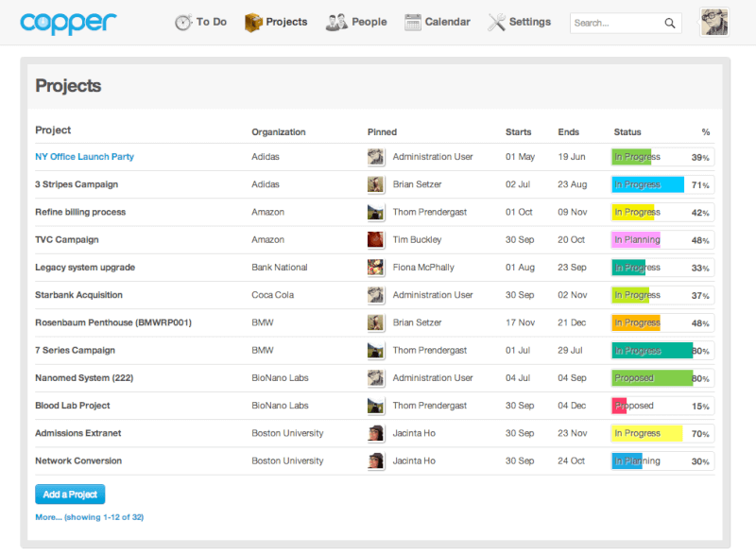Viewport: 756px width, 556px height.
Task: Click Bank National organization cell
Action: coord(280,268)
